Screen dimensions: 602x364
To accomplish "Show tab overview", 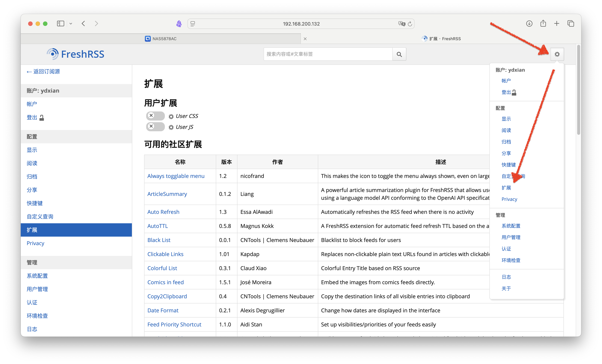I will [571, 24].
